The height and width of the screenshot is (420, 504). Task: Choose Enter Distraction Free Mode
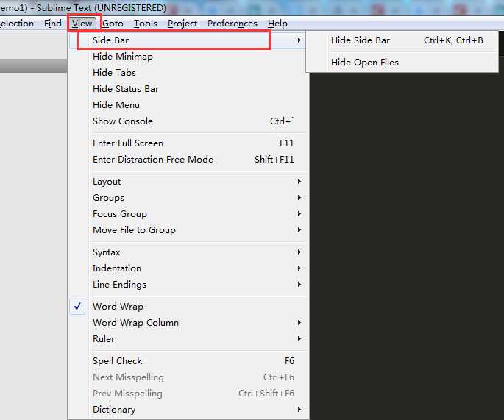pyautogui.click(x=188, y=160)
